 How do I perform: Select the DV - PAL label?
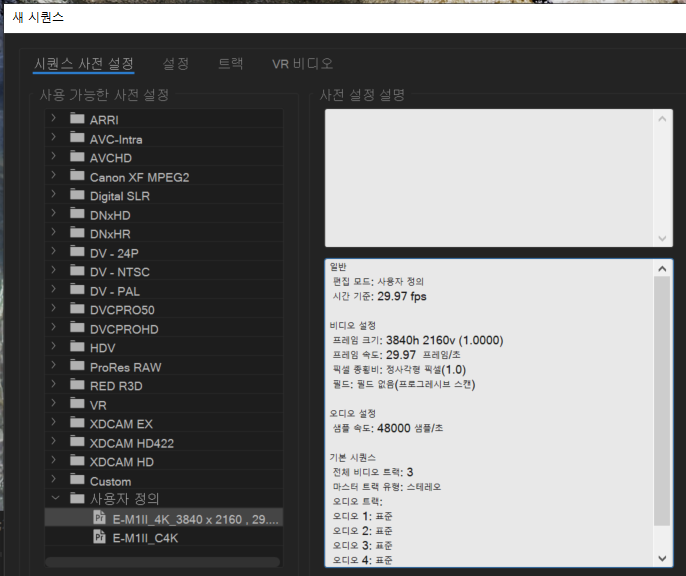(x=115, y=291)
